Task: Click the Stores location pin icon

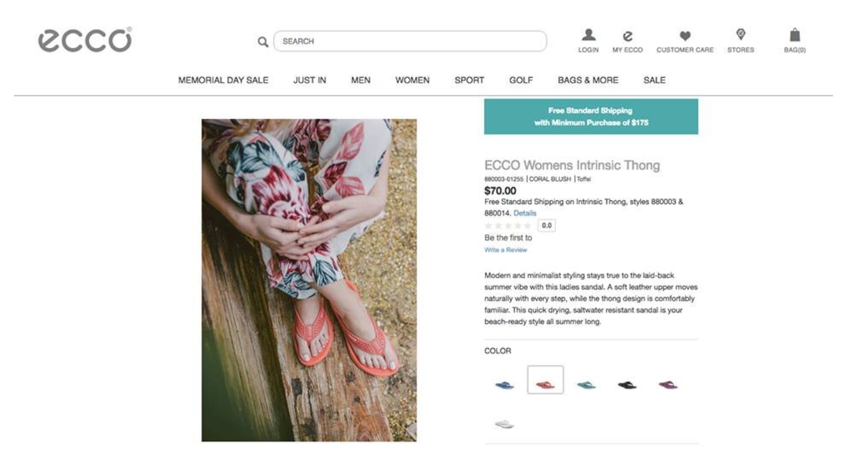Action: [x=741, y=34]
